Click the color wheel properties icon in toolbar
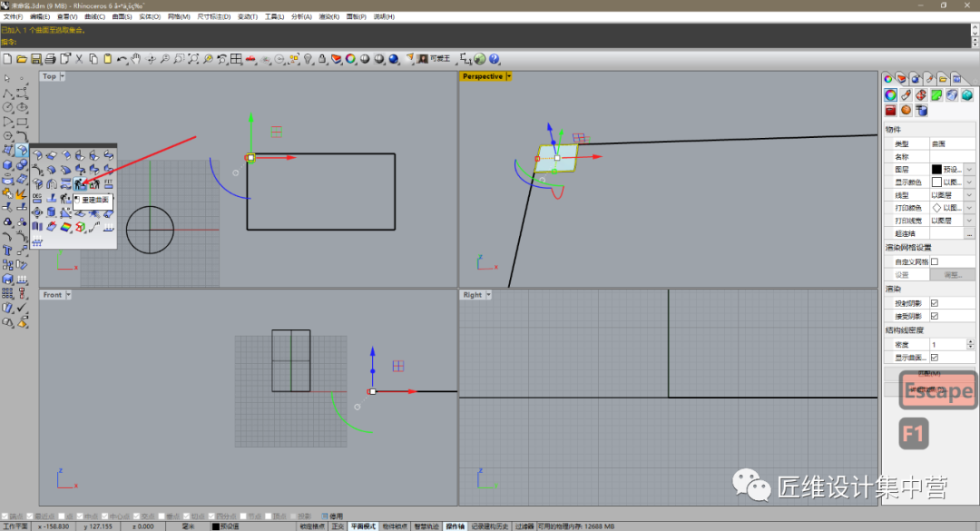The image size is (980, 531). point(350,59)
